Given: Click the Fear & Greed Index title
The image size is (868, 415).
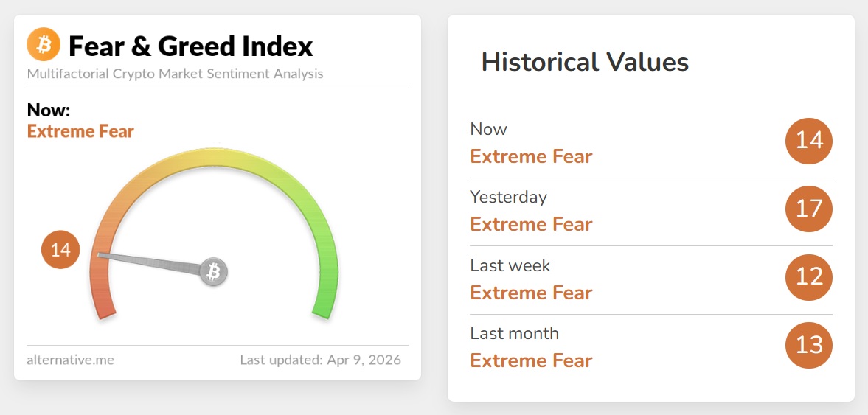Looking at the screenshot, I should pos(191,46).
